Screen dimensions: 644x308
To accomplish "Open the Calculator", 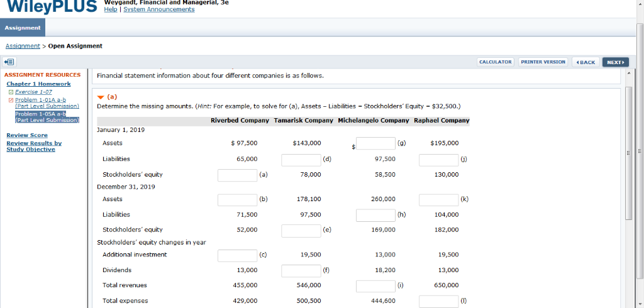I will [496, 62].
